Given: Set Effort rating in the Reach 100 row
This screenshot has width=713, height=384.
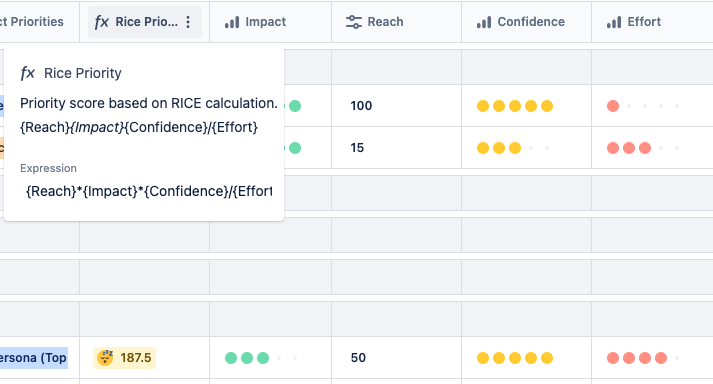Looking at the screenshot, I should point(645,106).
